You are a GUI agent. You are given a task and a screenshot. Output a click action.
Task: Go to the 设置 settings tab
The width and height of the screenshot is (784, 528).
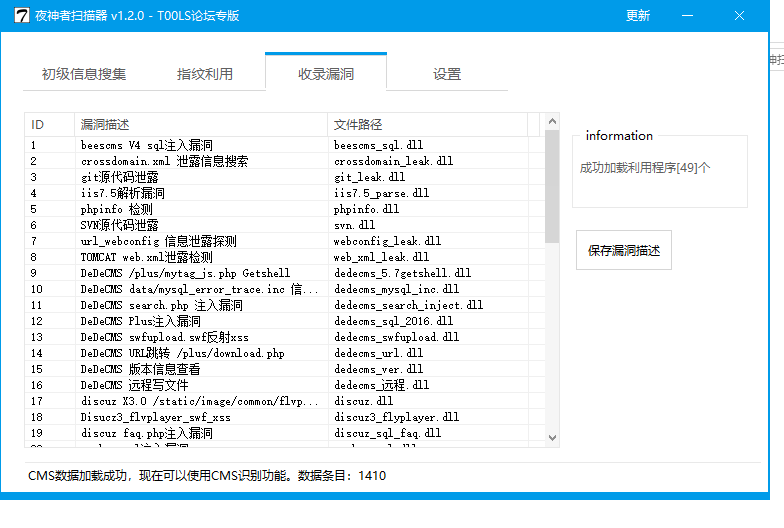(447, 74)
